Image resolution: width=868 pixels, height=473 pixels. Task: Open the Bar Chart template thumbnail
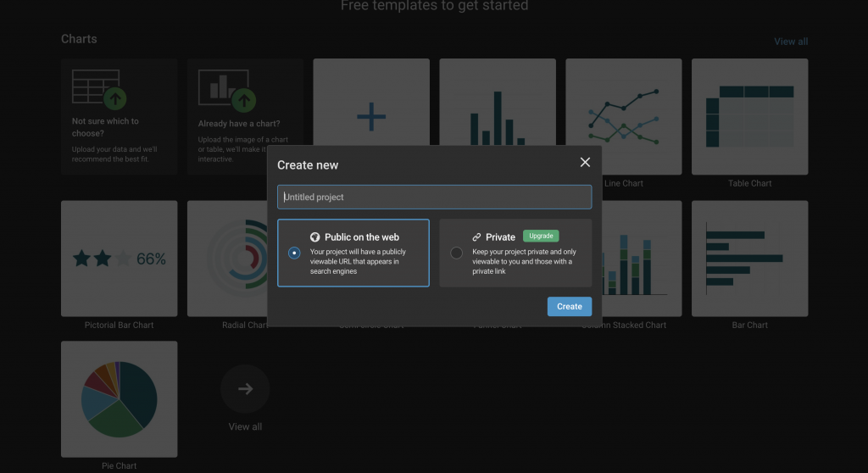(x=749, y=259)
